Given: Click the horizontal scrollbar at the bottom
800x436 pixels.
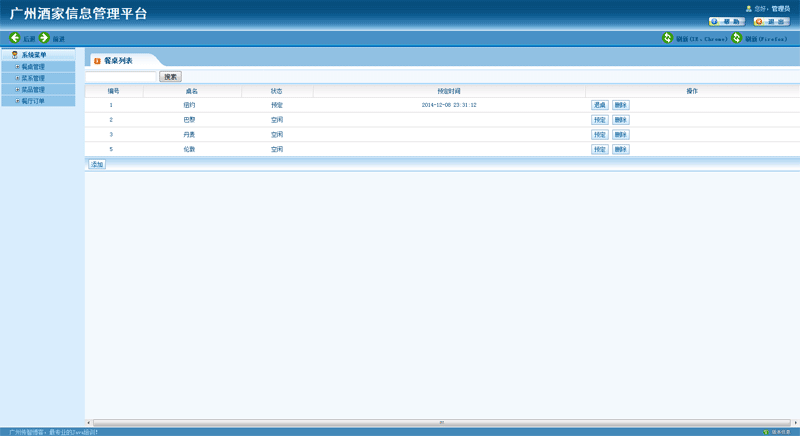Looking at the screenshot, I should pyautogui.click(x=440, y=422).
